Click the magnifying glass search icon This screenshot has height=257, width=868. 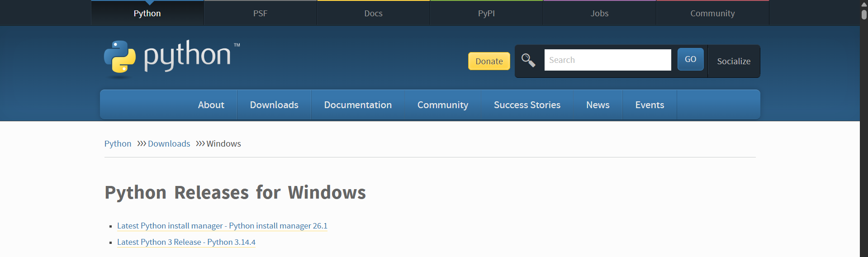pos(528,60)
